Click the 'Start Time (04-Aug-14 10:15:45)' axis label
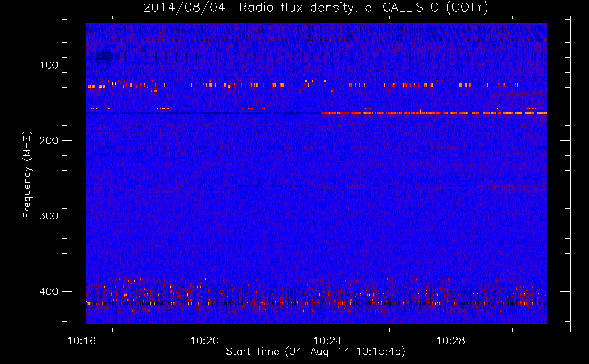 click(x=316, y=352)
